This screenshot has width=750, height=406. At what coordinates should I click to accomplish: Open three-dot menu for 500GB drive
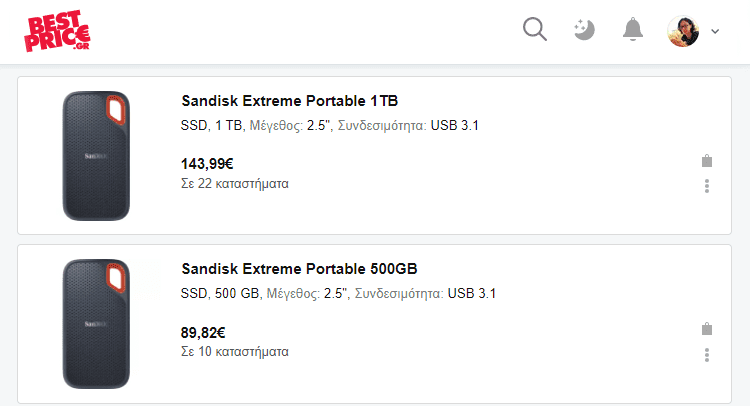pos(707,355)
